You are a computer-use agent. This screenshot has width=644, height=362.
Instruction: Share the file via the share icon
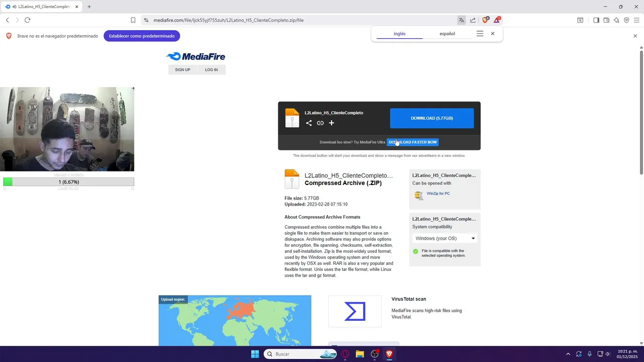(x=309, y=123)
